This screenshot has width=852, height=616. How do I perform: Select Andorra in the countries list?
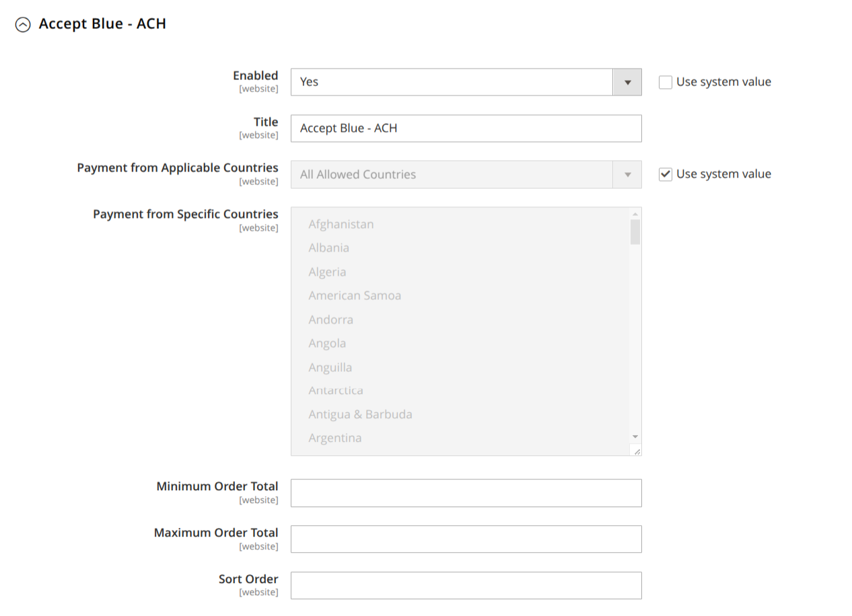click(x=331, y=319)
